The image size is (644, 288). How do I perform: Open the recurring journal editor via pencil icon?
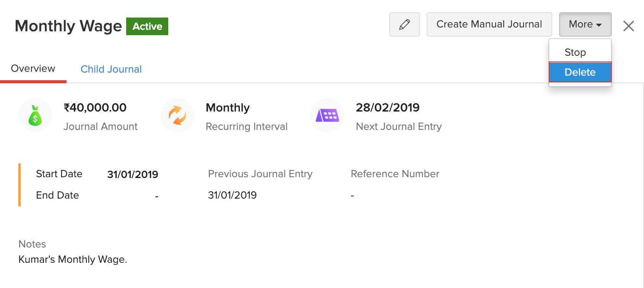tap(404, 24)
